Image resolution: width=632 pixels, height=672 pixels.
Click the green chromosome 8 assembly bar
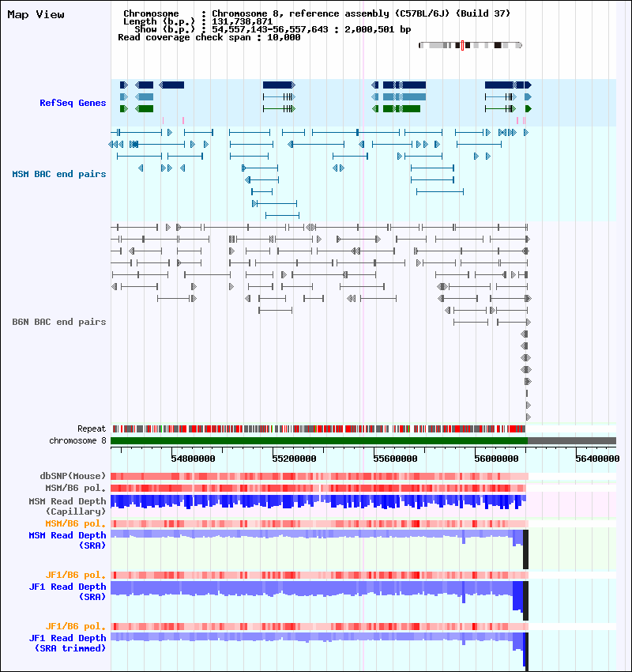click(x=319, y=440)
